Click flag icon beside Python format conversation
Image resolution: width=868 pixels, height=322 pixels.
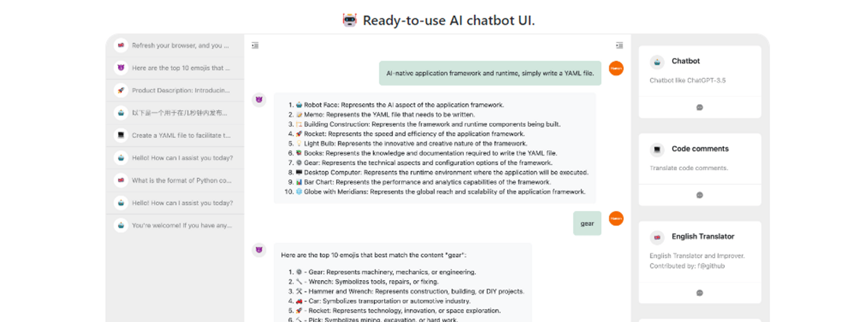point(121,180)
